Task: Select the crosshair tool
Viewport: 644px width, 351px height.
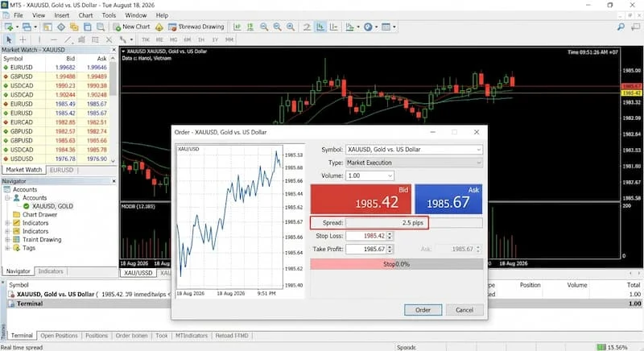Action: coord(23,39)
